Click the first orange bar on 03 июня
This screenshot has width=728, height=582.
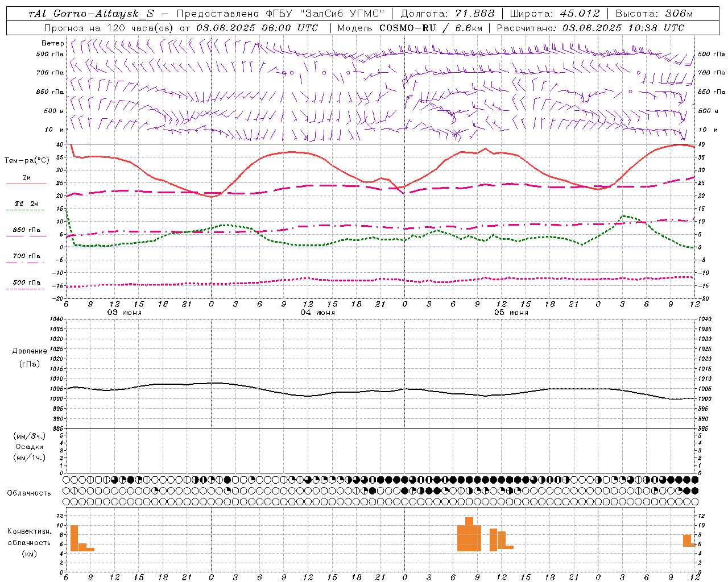click(x=74, y=538)
